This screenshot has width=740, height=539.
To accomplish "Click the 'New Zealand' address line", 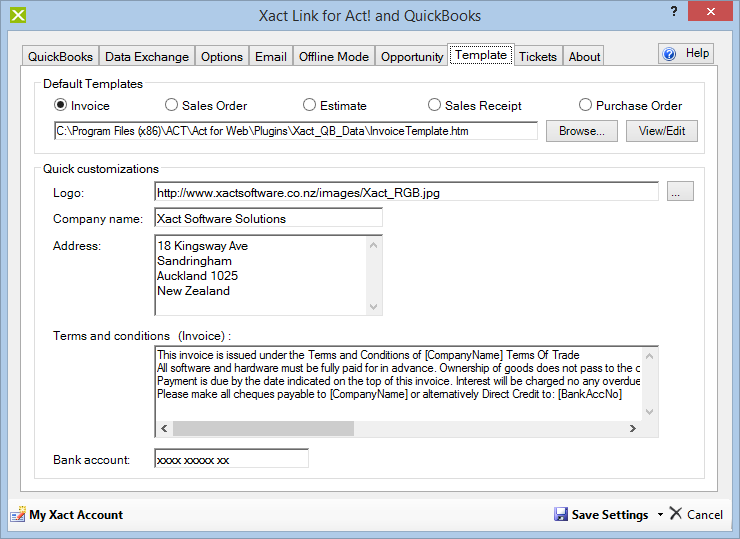I will coord(193,291).
